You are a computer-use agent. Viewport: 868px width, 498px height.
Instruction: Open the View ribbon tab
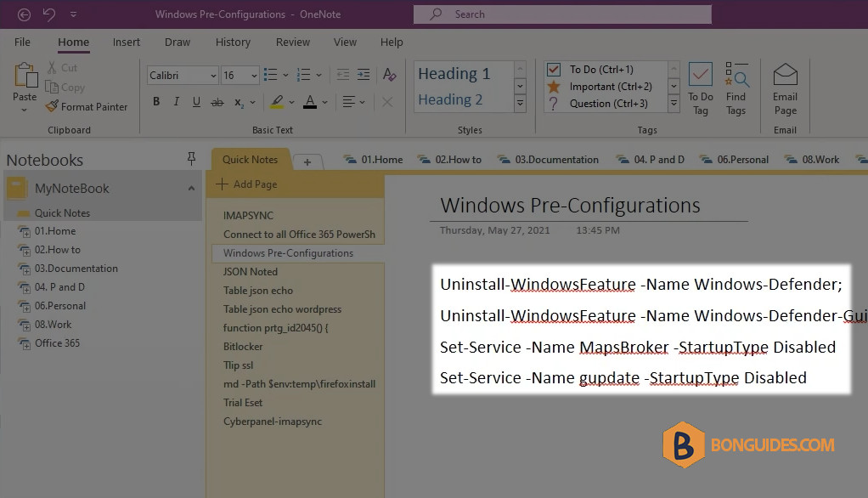click(345, 42)
